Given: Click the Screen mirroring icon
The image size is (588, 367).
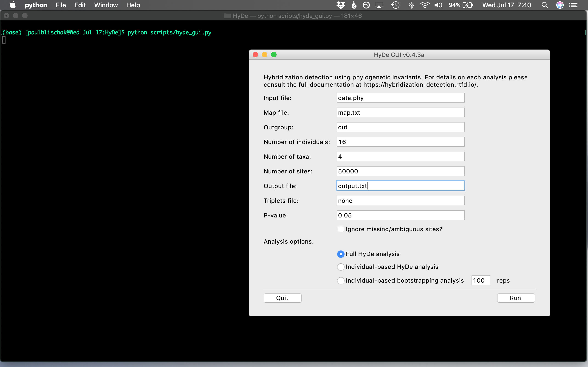Looking at the screenshot, I should point(379,5).
